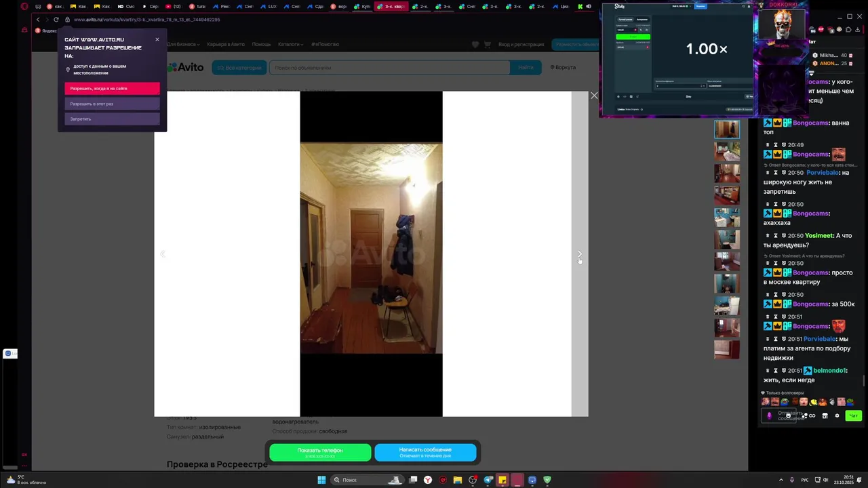This screenshot has width=868, height=488.
Task: Click 'Написать сообщение' blue button
Action: 425,452
